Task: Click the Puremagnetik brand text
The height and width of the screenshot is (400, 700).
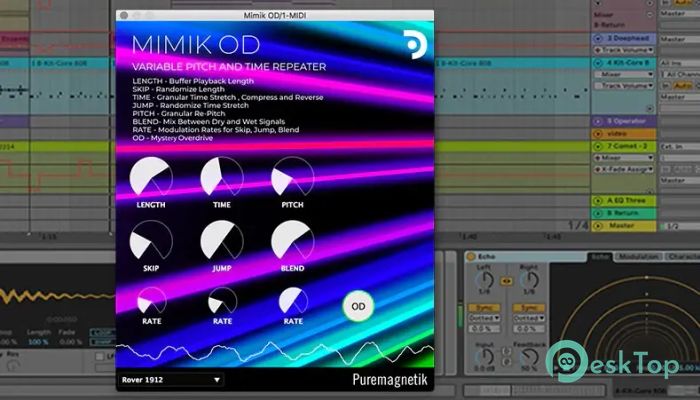Action: [390, 380]
